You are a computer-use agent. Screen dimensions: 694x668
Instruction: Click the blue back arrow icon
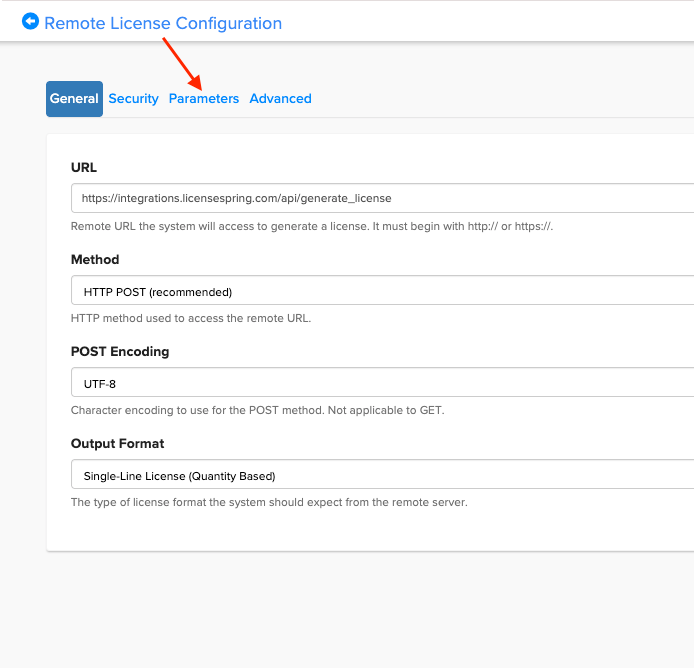(x=30, y=21)
